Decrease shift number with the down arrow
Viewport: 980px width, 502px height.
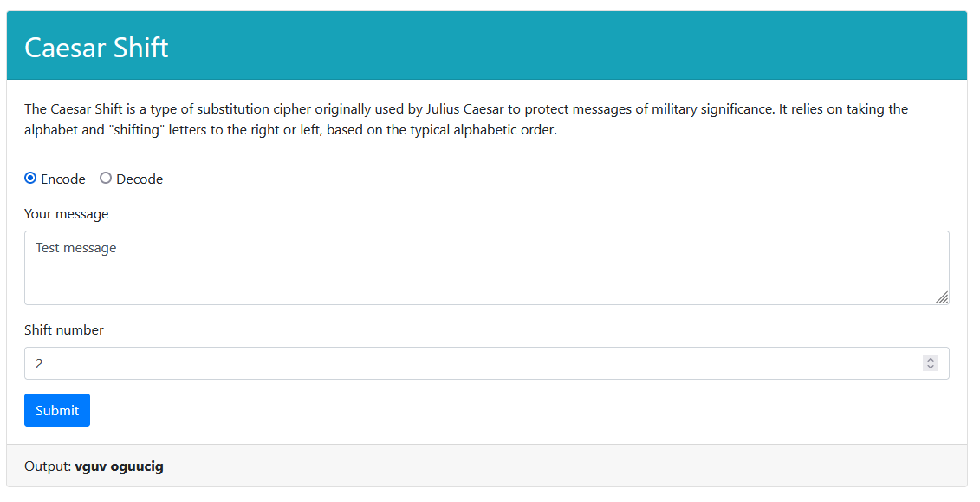coord(931,367)
